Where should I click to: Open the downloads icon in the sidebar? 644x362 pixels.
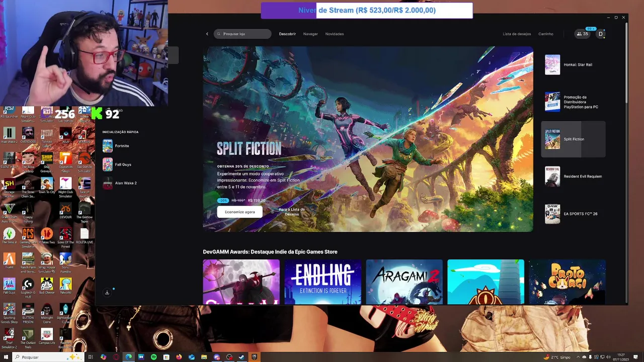click(x=107, y=292)
